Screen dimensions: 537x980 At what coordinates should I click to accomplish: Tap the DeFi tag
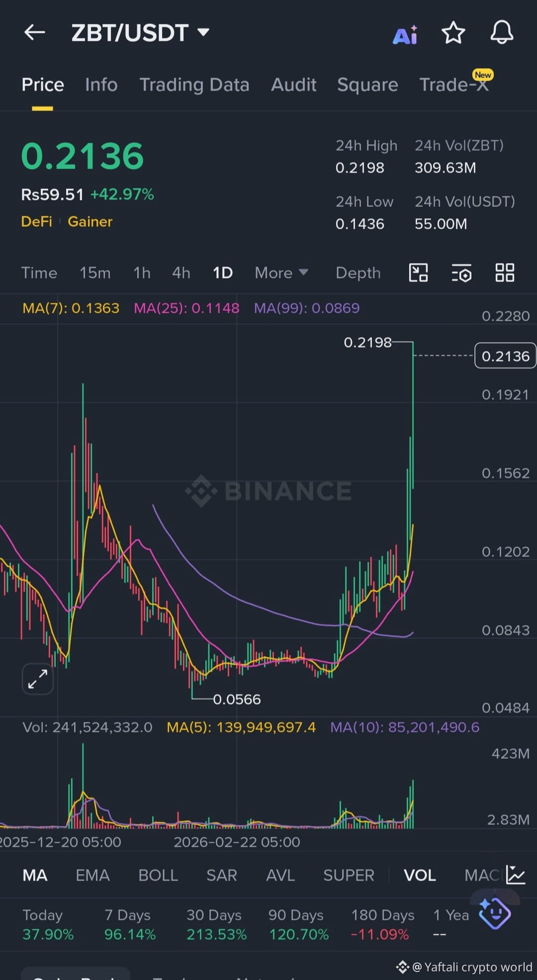[37, 222]
